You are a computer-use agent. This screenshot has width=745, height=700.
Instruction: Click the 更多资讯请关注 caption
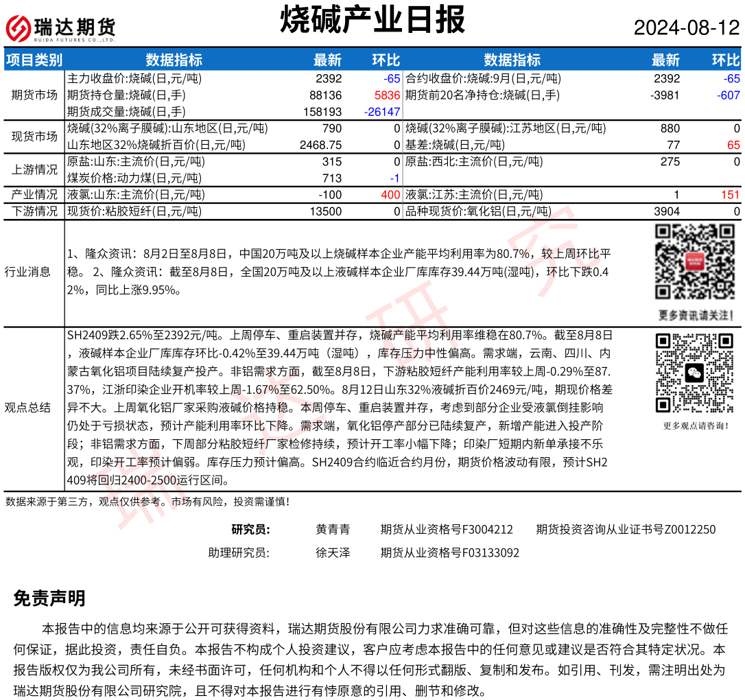pos(695,316)
